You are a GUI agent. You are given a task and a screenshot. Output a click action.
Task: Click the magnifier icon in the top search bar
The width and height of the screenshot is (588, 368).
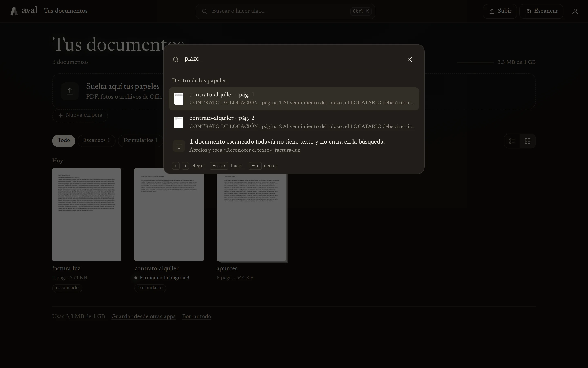[x=204, y=11]
